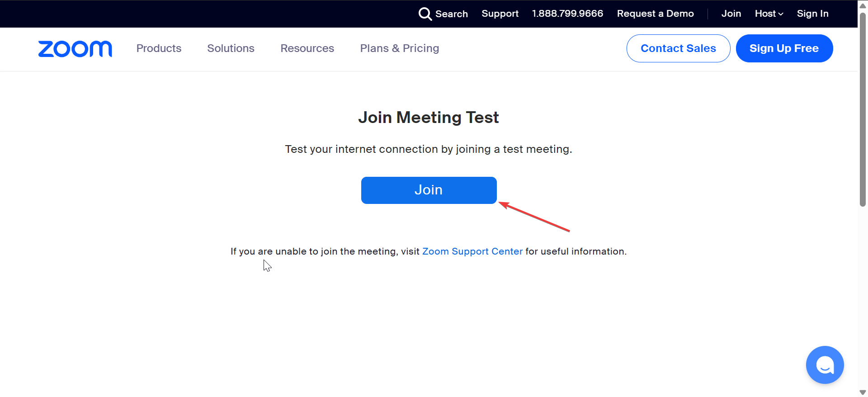Viewport: 868px width, 397px height.
Task: Open the chat bubble assistant icon
Action: point(825,365)
